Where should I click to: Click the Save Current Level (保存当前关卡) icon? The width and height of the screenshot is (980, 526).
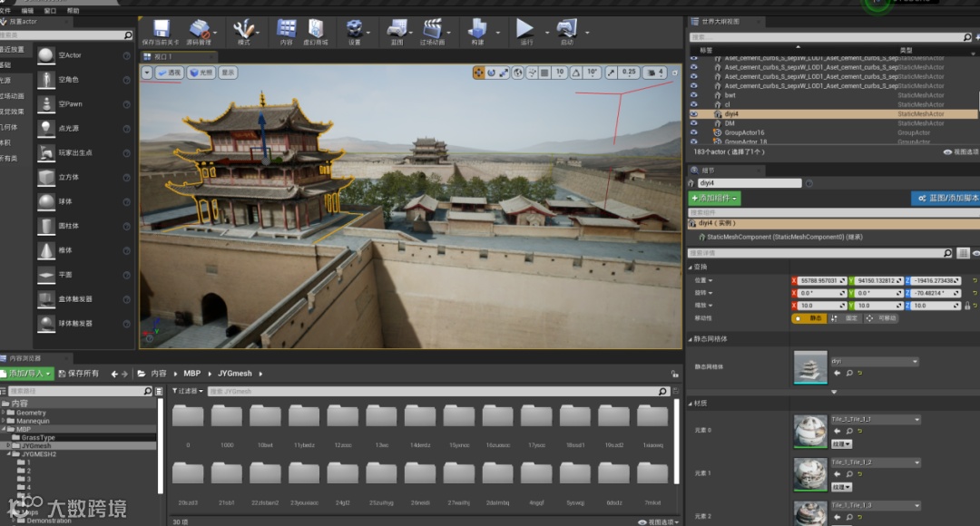click(x=162, y=29)
